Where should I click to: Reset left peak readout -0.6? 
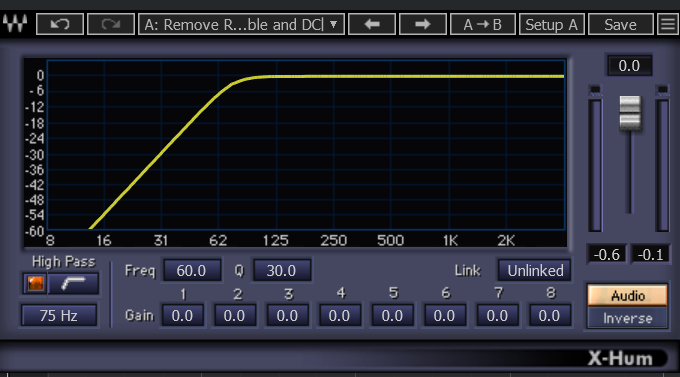tap(606, 254)
